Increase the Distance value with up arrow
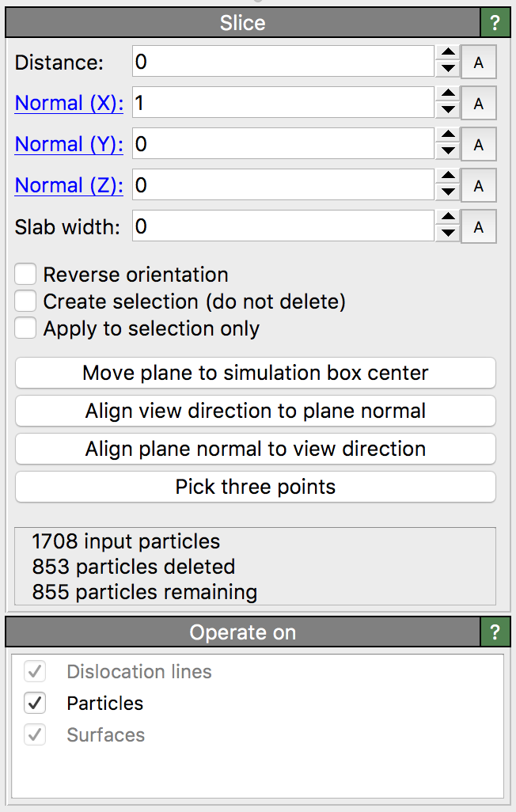This screenshot has width=516, height=812. [448, 55]
